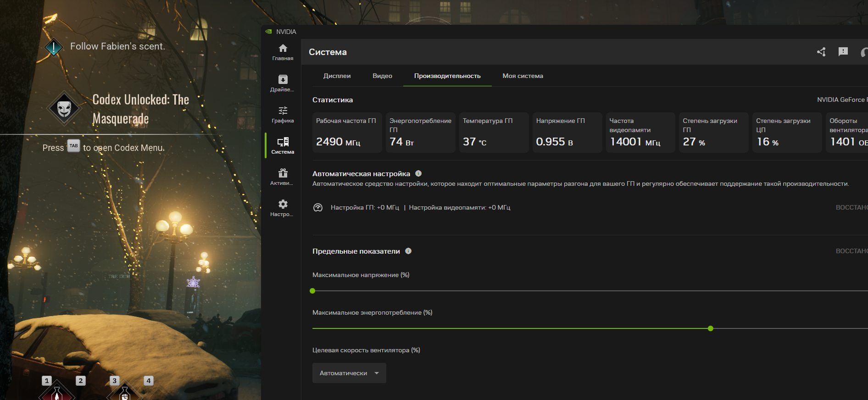Click info icon next to Автоматическая настройка
Image resolution: width=868 pixels, height=400 pixels.
tap(418, 173)
